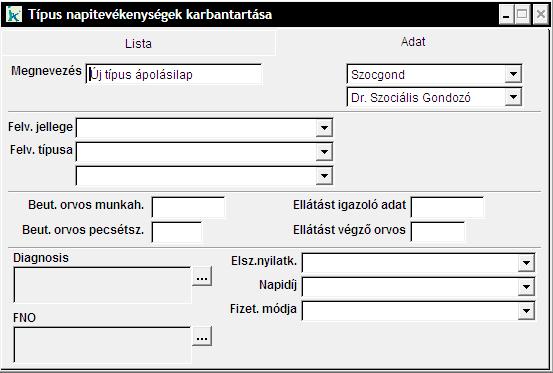This screenshot has width=553, height=373.
Task: Click the Diagnosis text area
Action: pyautogui.click(x=102, y=285)
